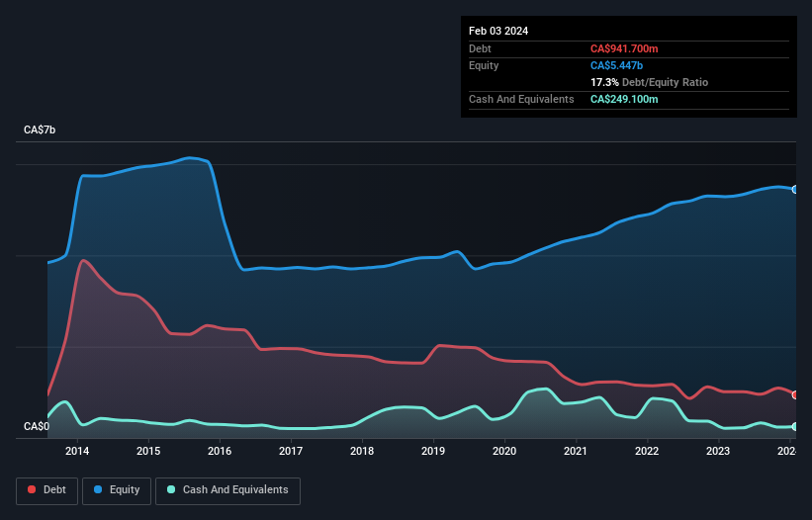
Task: Click the Cash And Equivalents tooltip label
Action: 521,99
